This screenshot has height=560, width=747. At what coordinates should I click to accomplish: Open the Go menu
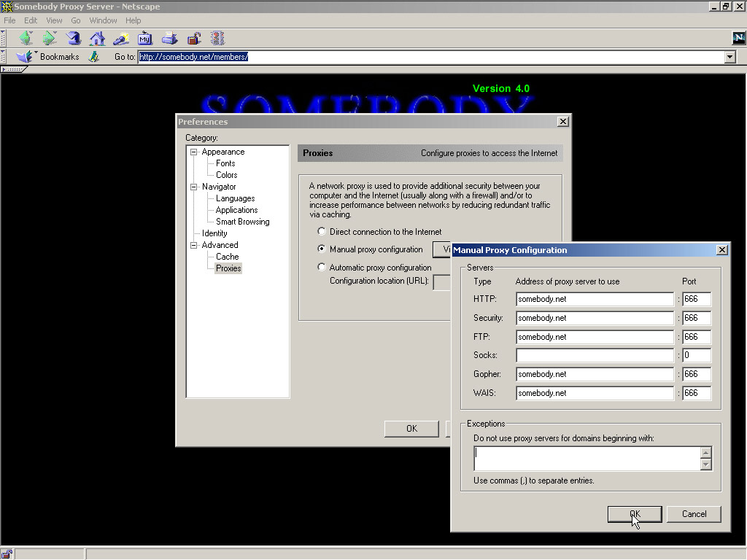tap(76, 20)
